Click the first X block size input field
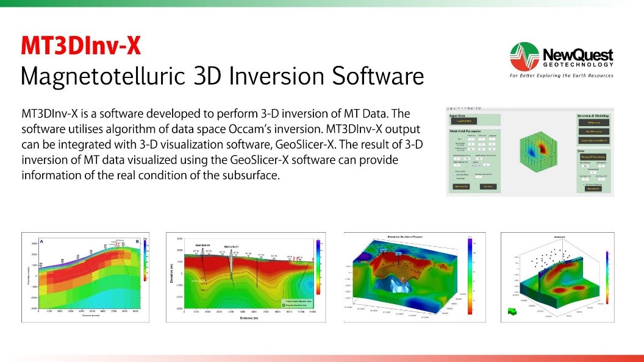 [471, 138]
